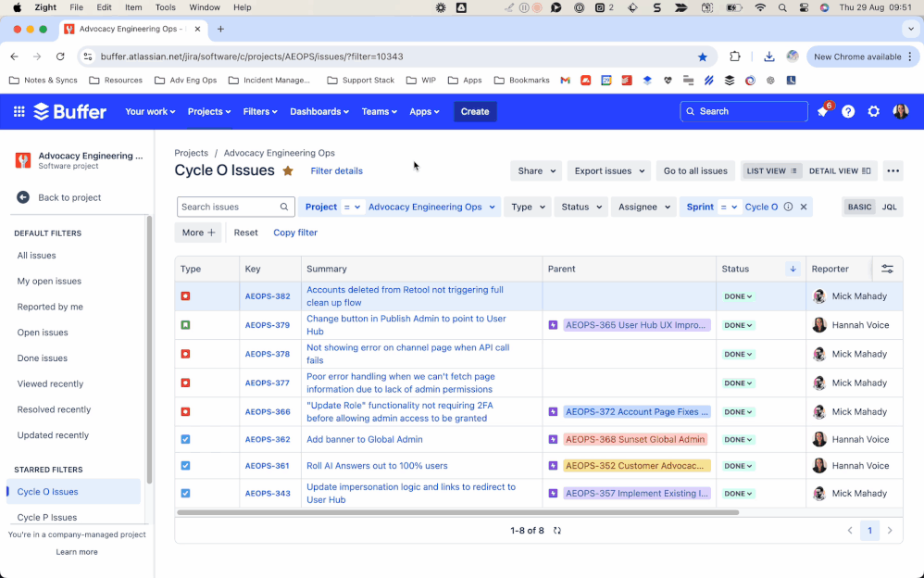Switch to JQL search mode

[889, 207]
